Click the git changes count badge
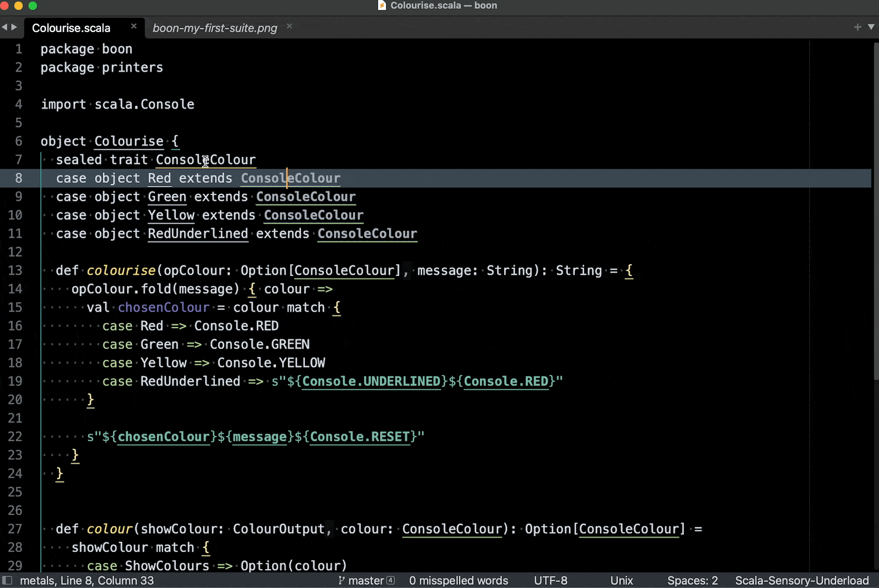Image resolution: width=879 pixels, height=588 pixels. click(x=390, y=581)
